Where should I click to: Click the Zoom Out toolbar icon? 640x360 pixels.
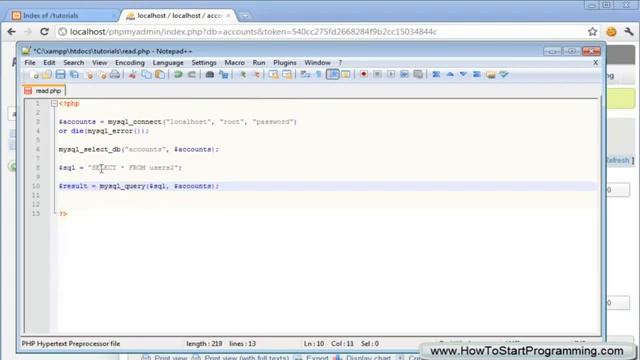coord(256,75)
